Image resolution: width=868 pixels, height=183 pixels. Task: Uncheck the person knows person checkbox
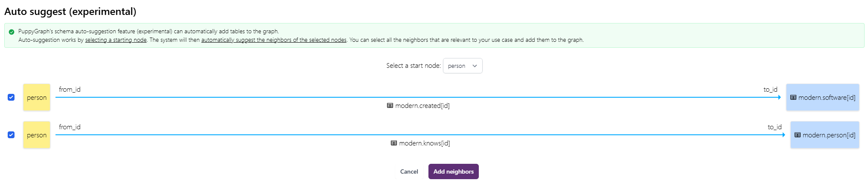pyautogui.click(x=11, y=135)
